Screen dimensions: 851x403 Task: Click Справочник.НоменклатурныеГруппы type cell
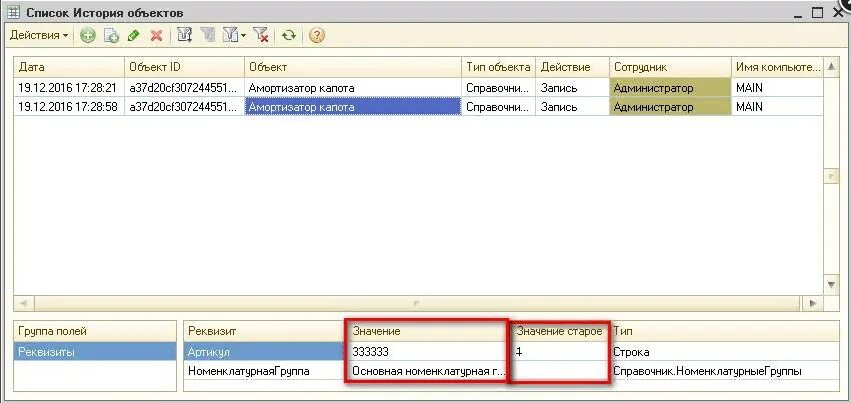click(x=725, y=372)
